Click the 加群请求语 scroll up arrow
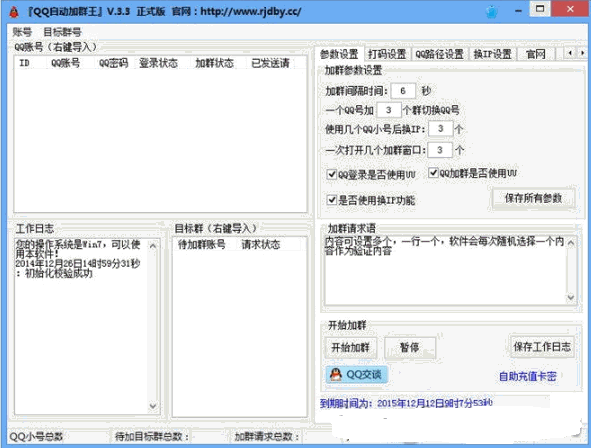The height and width of the screenshot is (448, 591). 571,243
